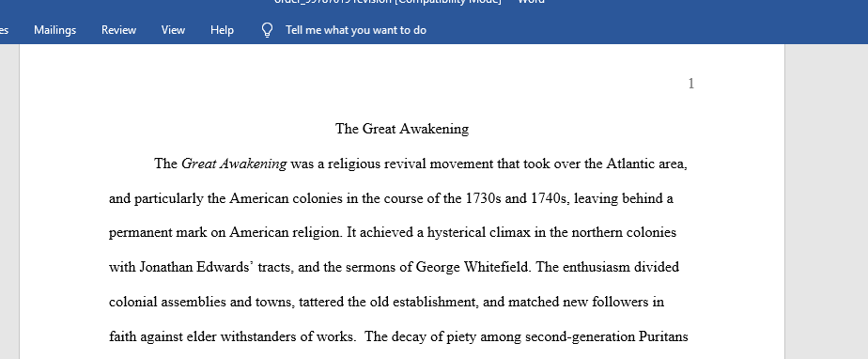The width and height of the screenshot is (868, 359).
Task: Click the Tell me lightbulb icon
Action: tap(267, 30)
